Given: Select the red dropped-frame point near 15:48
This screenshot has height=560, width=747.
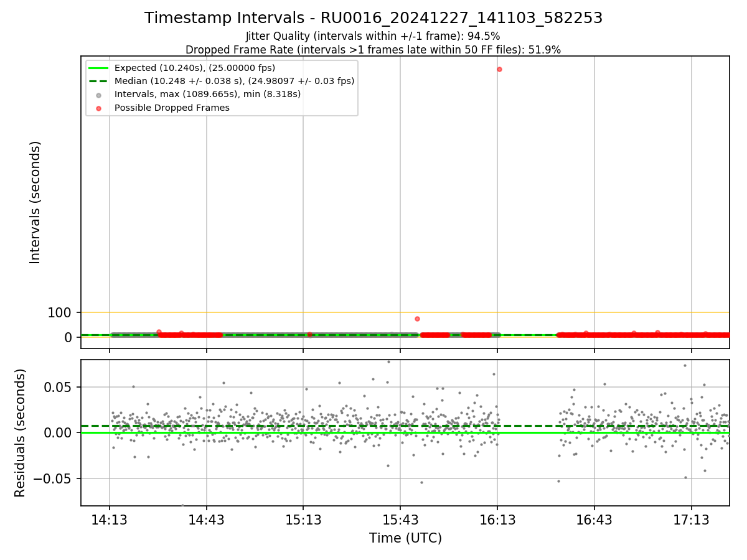Looking at the screenshot, I should click(x=417, y=319).
